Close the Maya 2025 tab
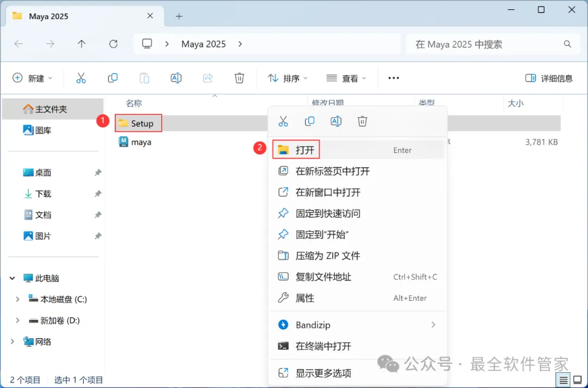Viewport: 588px width, 388px height. (150, 16)
